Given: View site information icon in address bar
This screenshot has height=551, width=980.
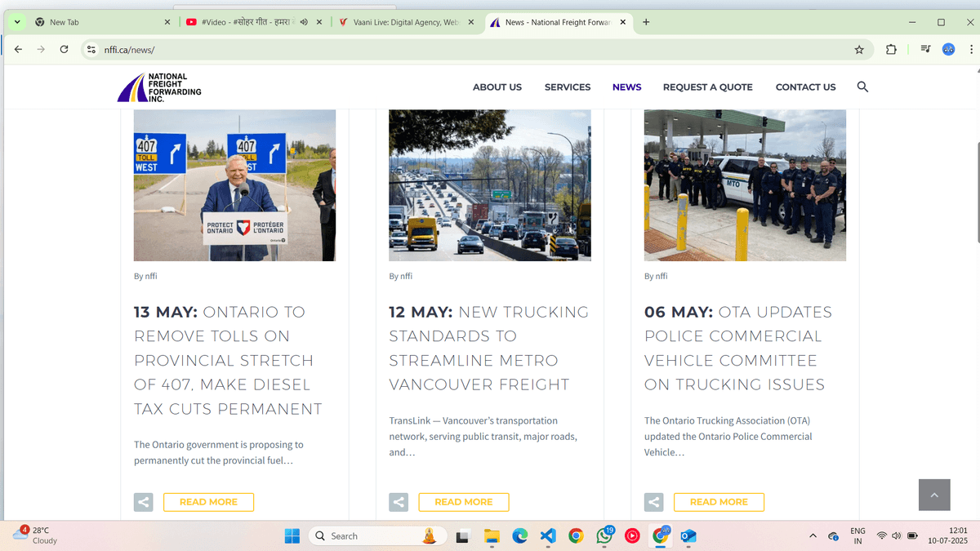Looking at the screenshot, I should pos(91,50).
